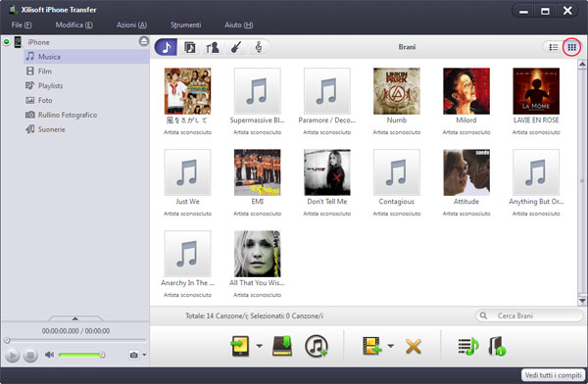Click the play button

[x=12, y=355]
